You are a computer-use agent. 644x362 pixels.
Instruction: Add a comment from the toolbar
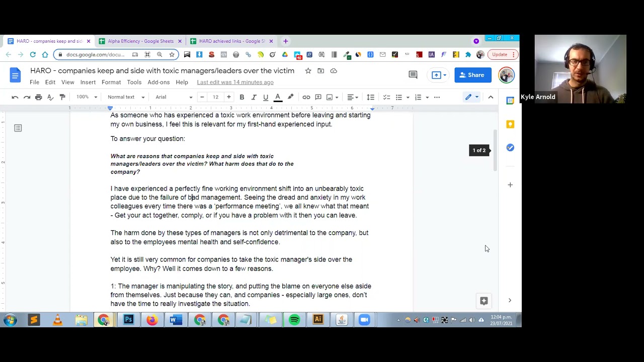[x=318, y=97]
